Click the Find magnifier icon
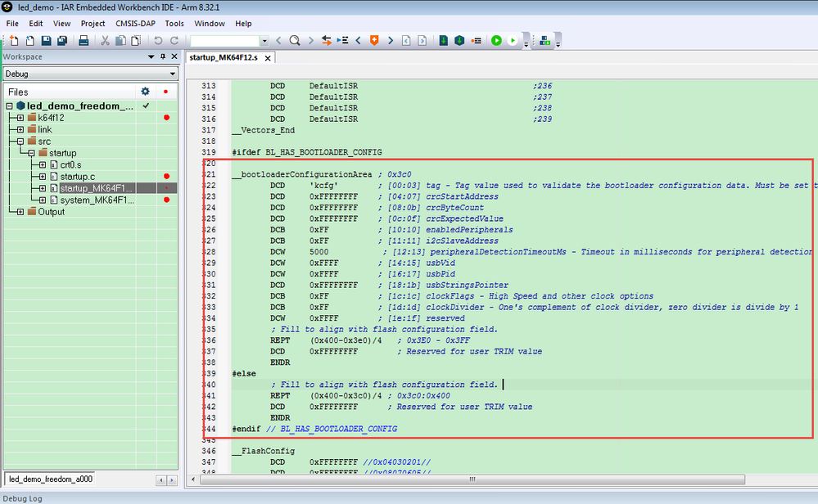Image resolution: width=818 pixels, height=504 pixels. coord(295,40)
